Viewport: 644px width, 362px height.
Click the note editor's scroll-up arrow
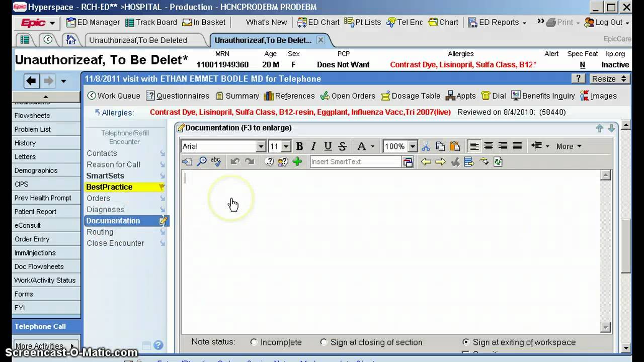click(x=606, y=175)
